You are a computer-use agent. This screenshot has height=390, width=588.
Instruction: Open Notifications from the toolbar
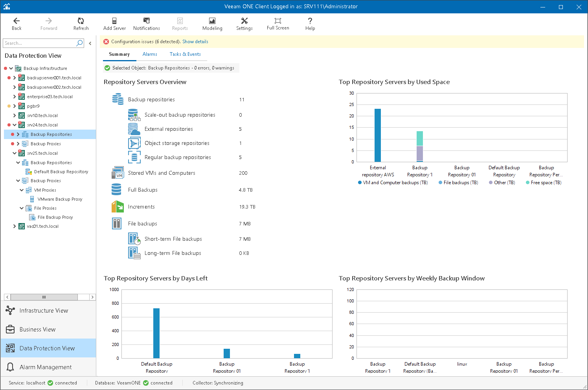click(x=146, y=21)
